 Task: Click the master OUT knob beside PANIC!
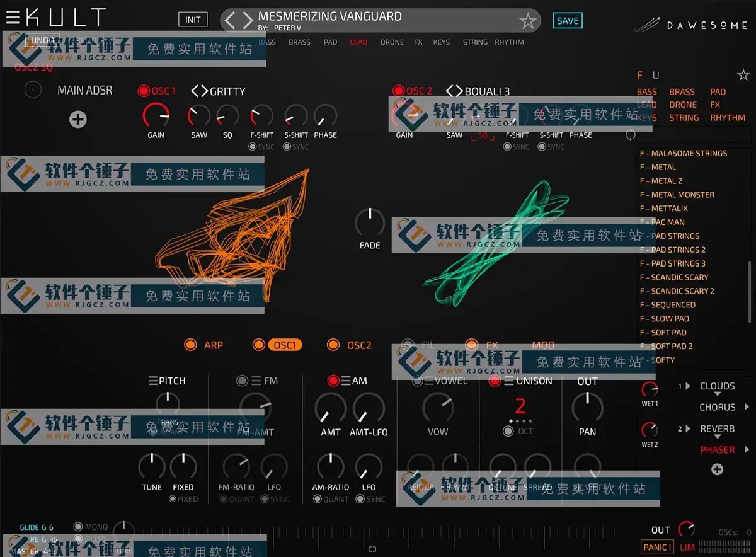[685, 530]
